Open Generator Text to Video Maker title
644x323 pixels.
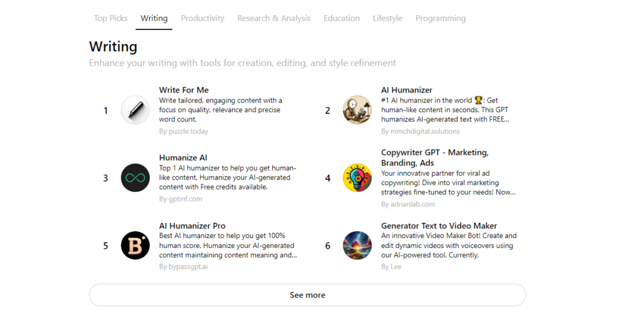pos(439,225)
